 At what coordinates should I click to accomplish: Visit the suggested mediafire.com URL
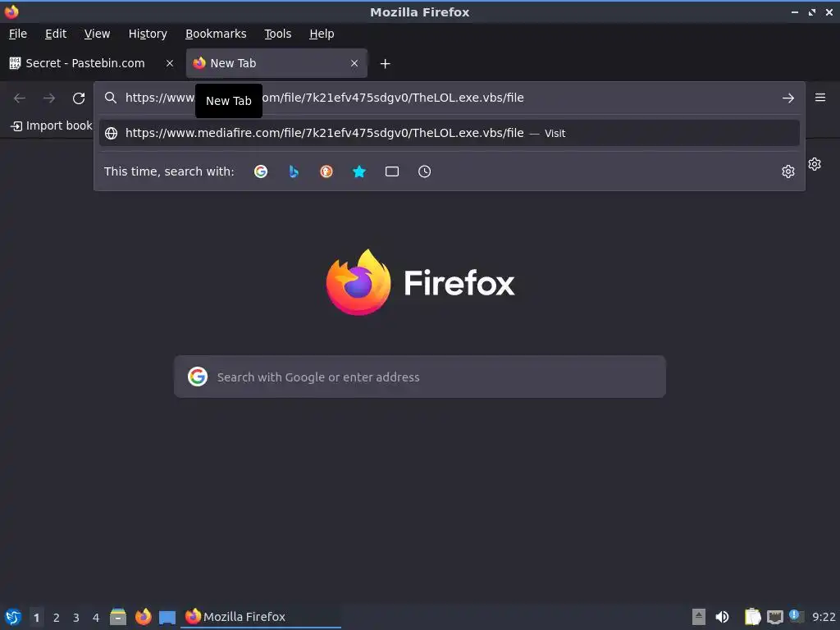(449, 133)
